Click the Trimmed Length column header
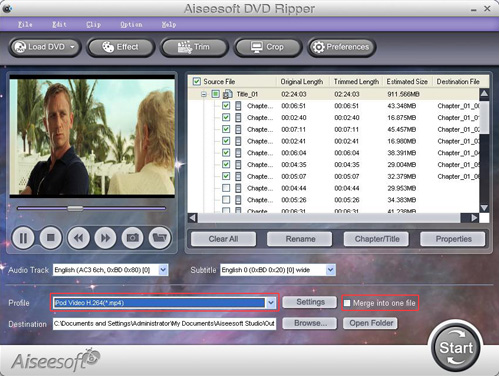This screenshot has height=376, width=500. 356,81
